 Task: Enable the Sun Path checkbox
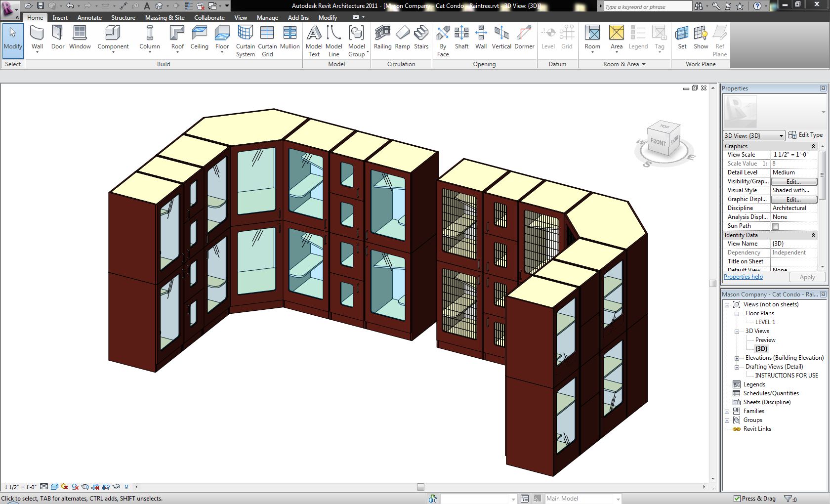click(x=775, y=226)
